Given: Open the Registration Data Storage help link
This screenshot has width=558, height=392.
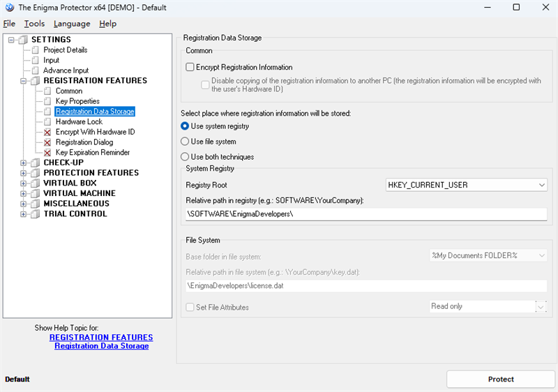Looking at the screenshot, I should (101, 346).
